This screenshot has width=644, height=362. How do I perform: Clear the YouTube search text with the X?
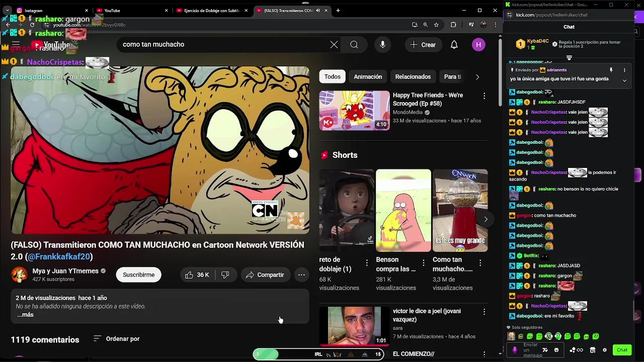[x=334, y=45]
